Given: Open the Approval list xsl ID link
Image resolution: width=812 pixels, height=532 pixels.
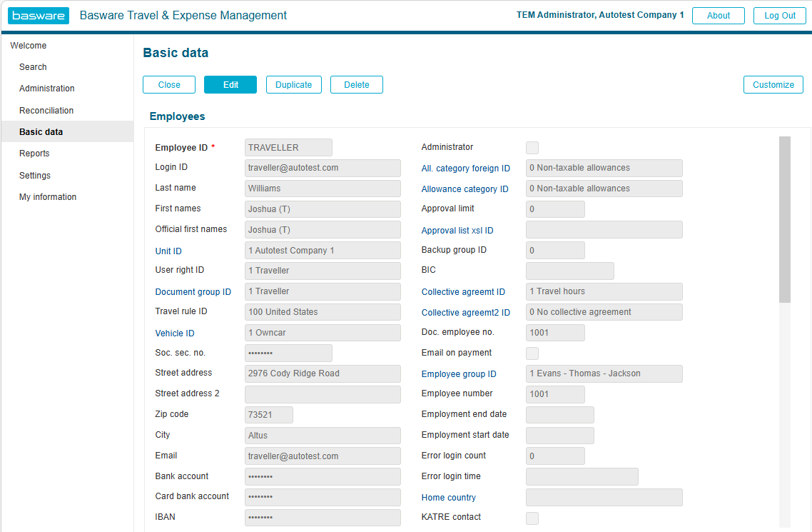Looking at the screenshot, I should (457, 231).
